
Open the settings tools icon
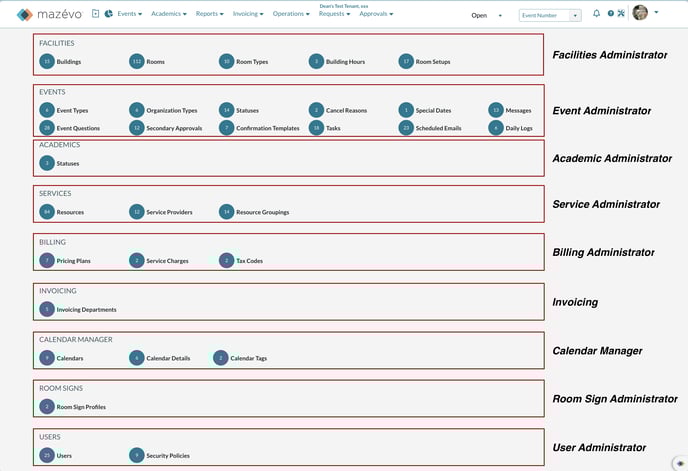coord(621,13)
